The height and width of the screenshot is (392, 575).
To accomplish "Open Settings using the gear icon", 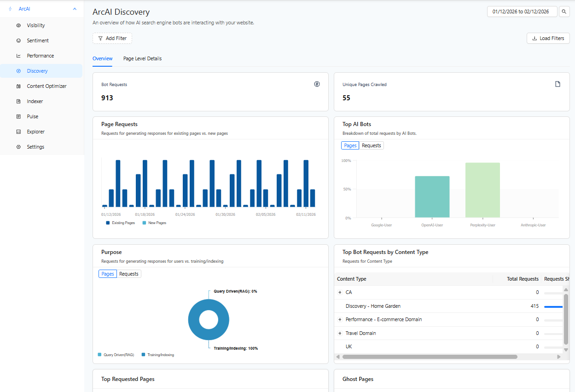I will (x=18, y=147).
